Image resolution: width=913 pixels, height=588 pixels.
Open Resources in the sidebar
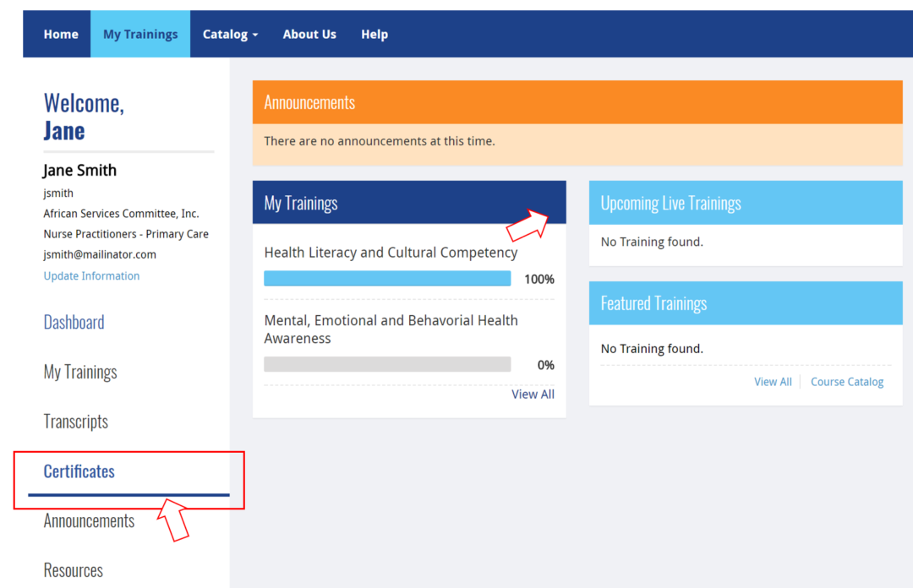tap(74, 570)
